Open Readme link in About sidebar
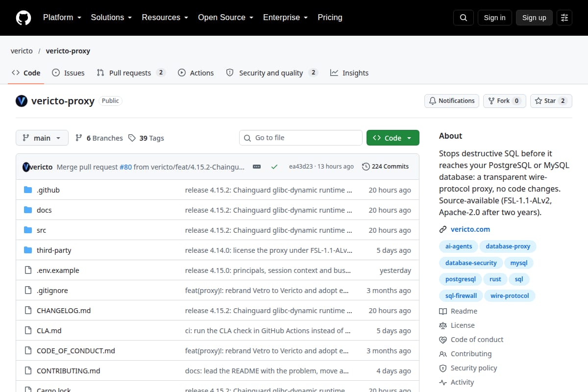Viewport: 588px width, 392px height. point(458,311)
